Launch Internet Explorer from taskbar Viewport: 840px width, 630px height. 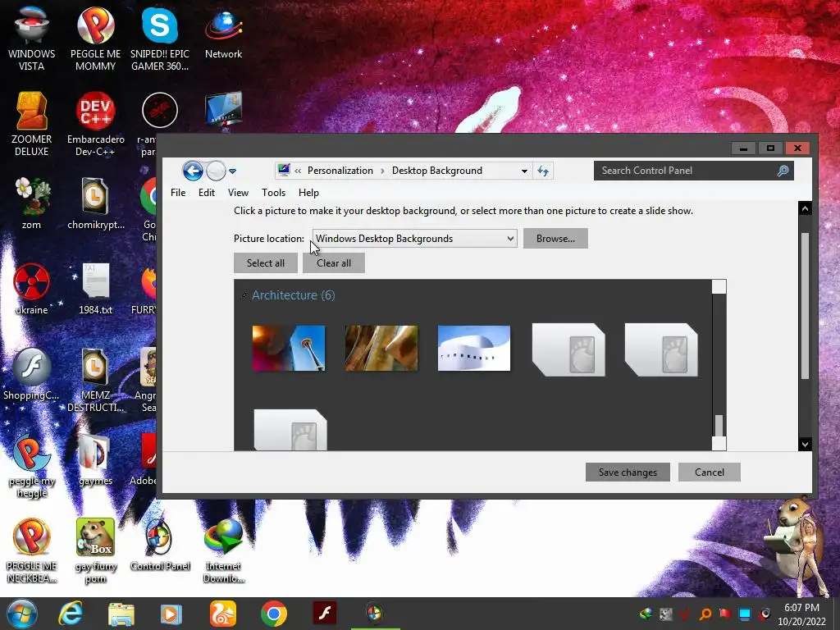click(71, 614)
